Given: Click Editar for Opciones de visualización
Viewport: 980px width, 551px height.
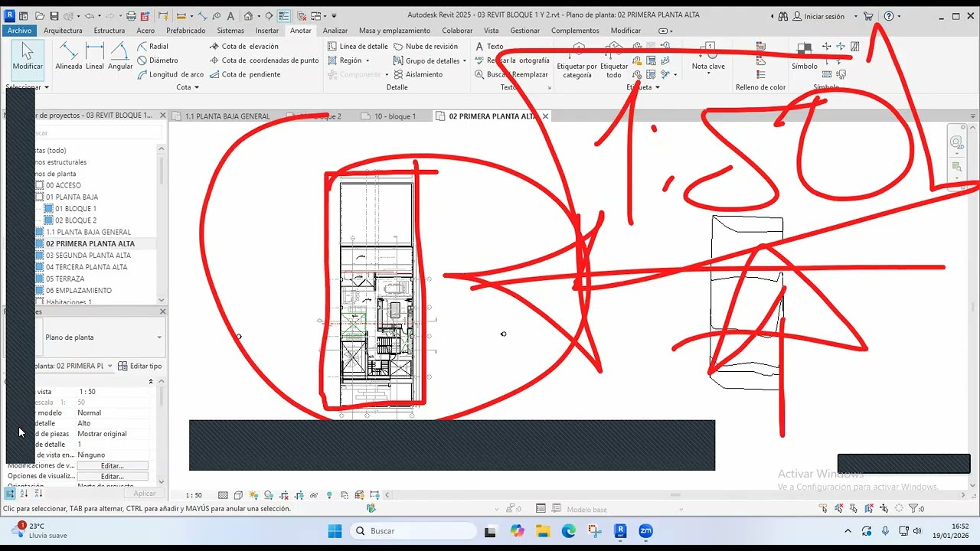Looking at the screenshot, I should click(113, 476).
